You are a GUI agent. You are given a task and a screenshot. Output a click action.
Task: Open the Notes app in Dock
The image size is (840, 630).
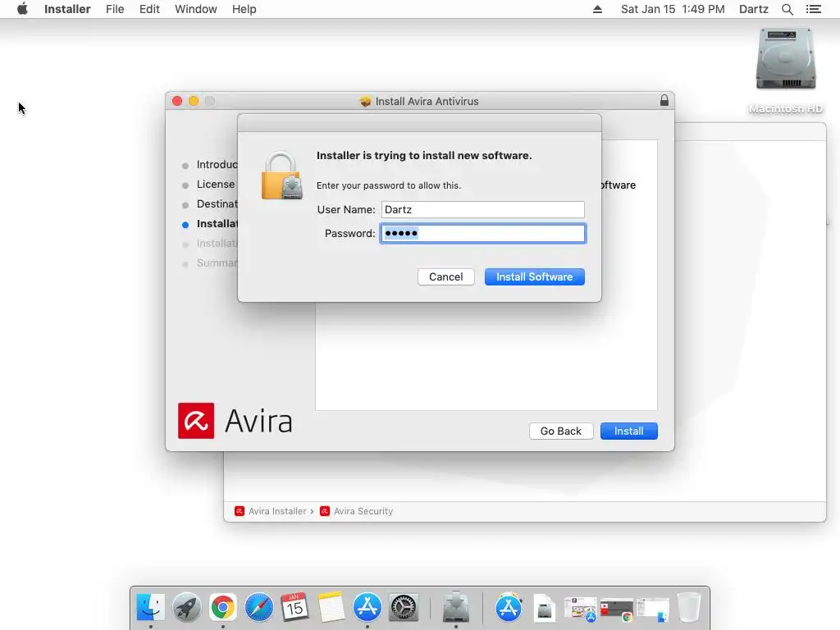pos(331,608)
